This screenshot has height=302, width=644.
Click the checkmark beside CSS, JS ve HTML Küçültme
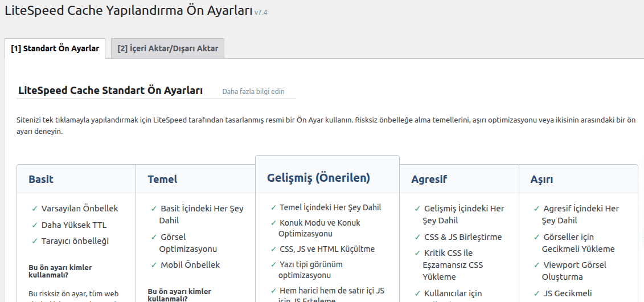tap(273, 249)
